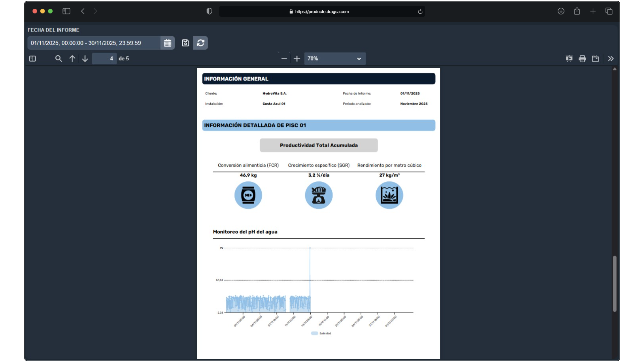The height and width of the screenshot is (362, 644).
Task: Switch to presentation mode icon
Action: pyautogui.click(x=569, y=59)
